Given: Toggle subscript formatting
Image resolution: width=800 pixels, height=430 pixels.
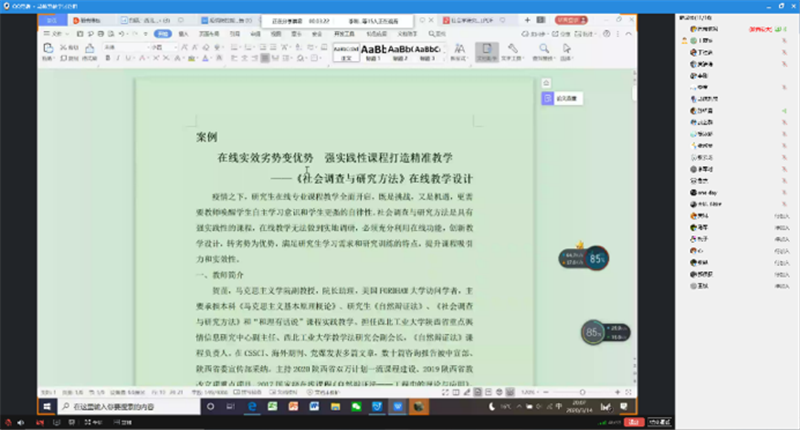Looking at the screenshot, I should 166,58.
